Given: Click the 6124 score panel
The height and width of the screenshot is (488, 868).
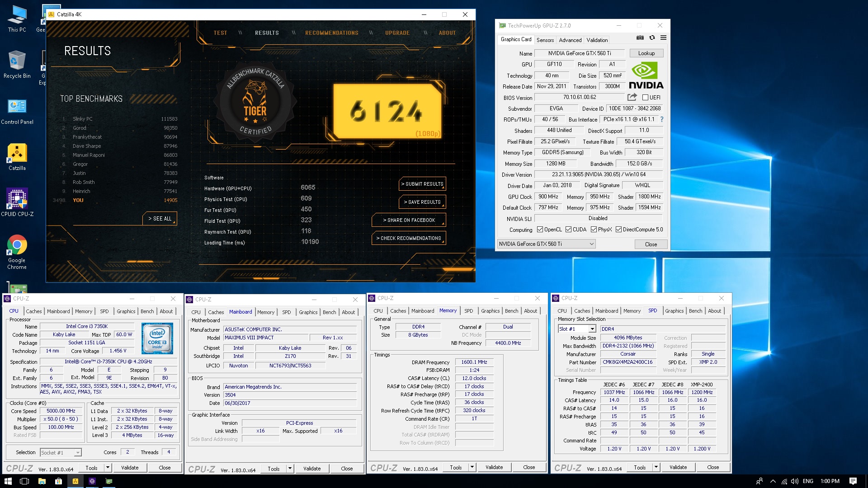Looking at the screenshot, I should pyautogui.click(x=387, y=111).
